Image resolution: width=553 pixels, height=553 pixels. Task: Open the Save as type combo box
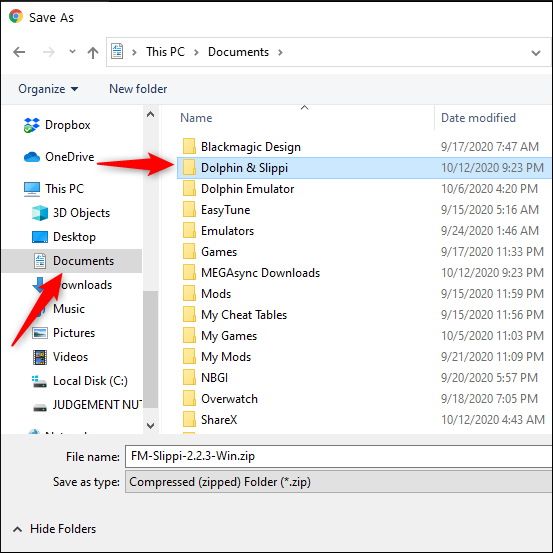tap(339, 482)
